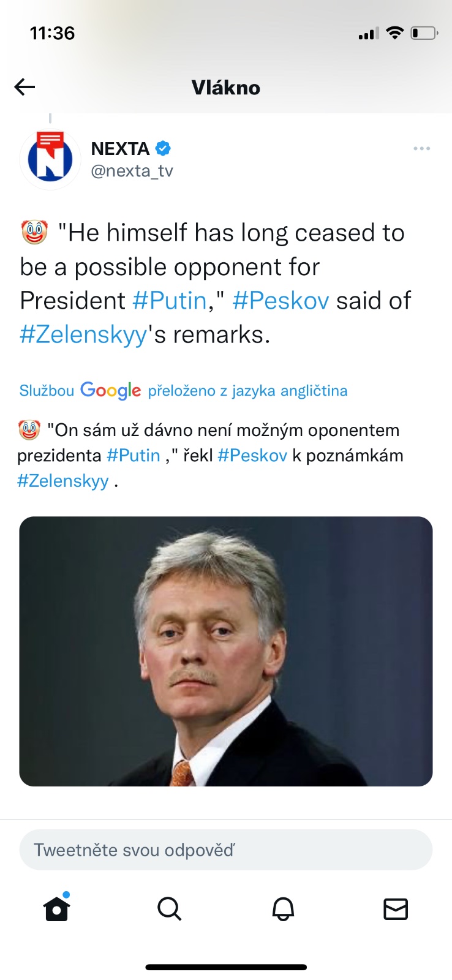The image size is (452, 980).
Task: Tap the 'Tweetněte svou odpověď' reply field
Action: click(226, 850)
